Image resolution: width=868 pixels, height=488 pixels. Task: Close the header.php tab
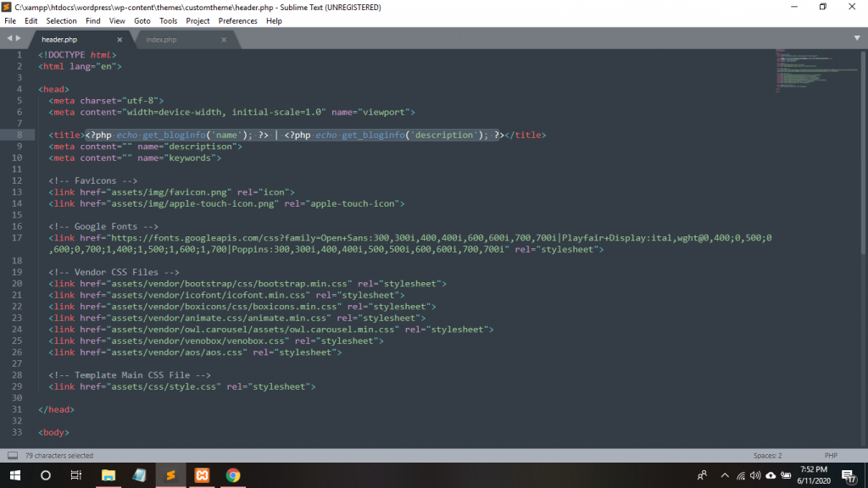coord(120,39)
